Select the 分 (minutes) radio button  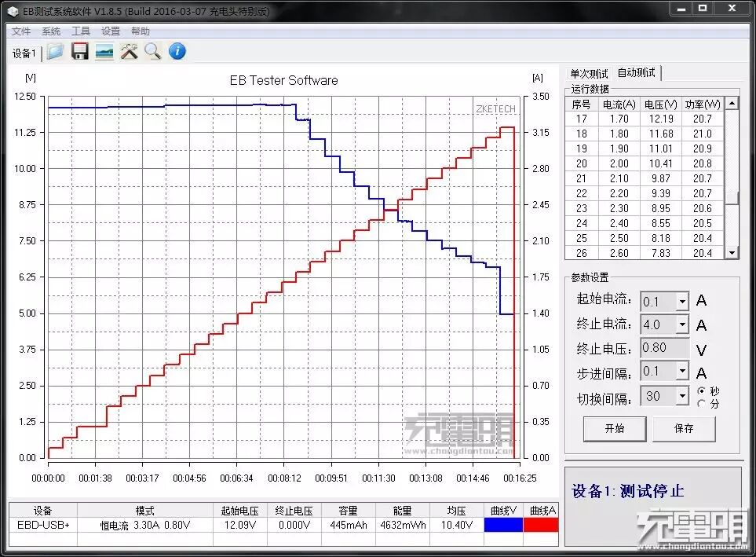coord(701,404)
